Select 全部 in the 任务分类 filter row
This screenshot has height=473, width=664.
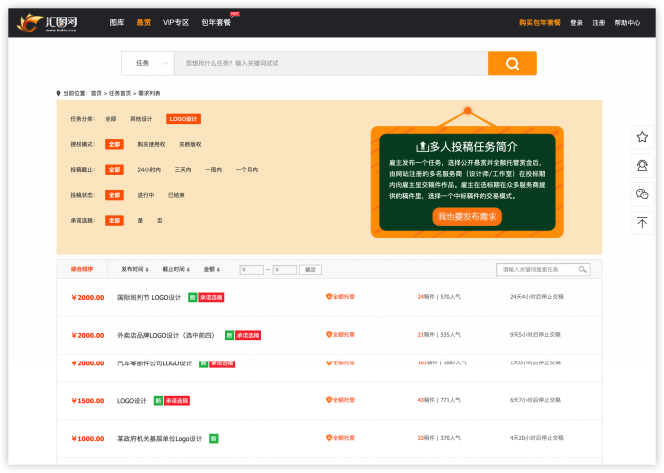[111, 119]
